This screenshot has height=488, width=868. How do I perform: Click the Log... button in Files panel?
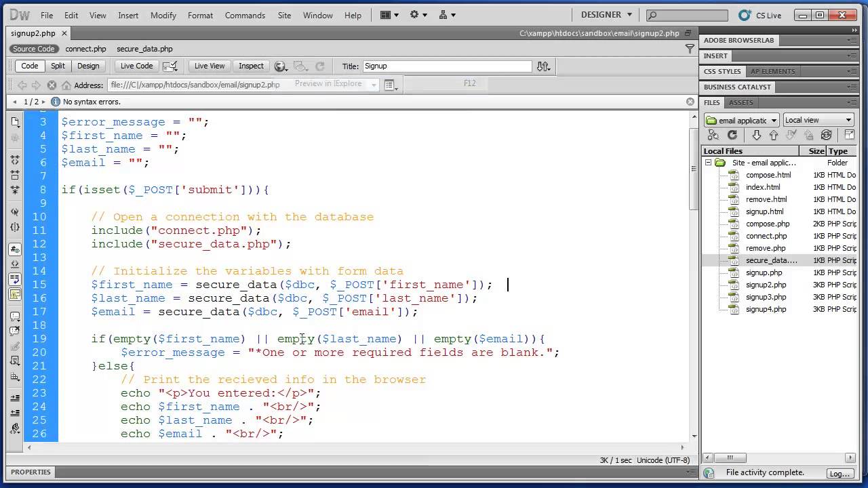840,474
